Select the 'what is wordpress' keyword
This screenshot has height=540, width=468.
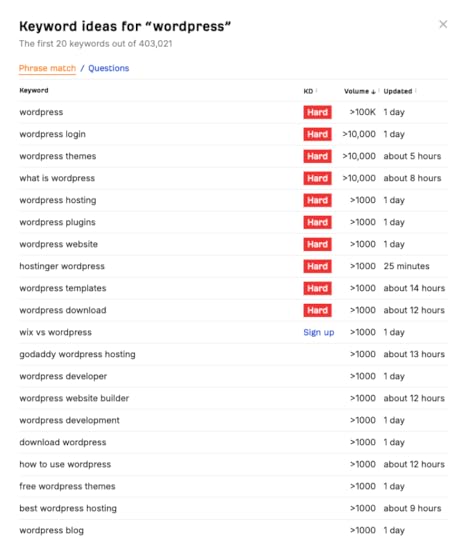(57, 178)
